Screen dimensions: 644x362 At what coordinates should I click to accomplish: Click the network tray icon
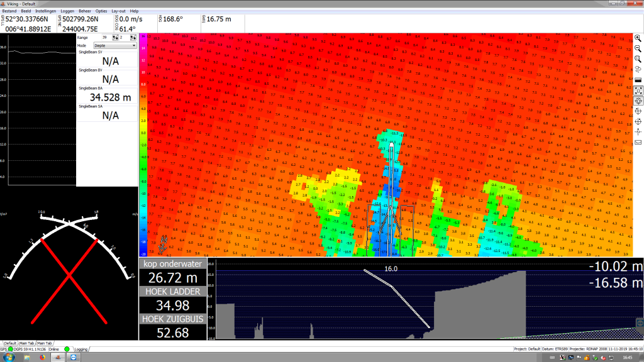pyautogui.click(x=611, y=358)
